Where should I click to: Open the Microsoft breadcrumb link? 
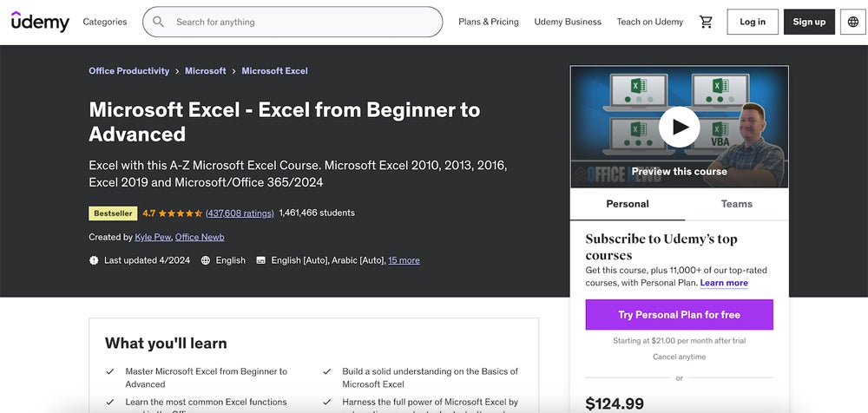tap(206, 71)
